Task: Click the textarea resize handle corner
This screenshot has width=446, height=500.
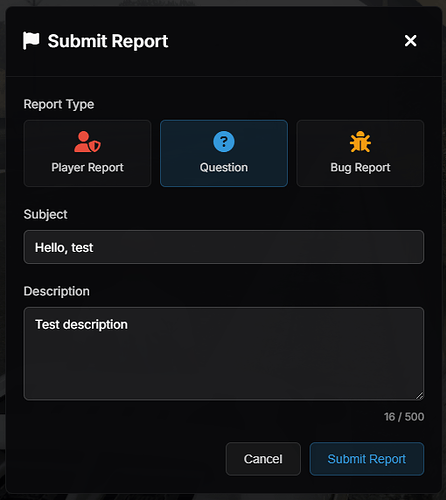Action: tap(420, 396)
